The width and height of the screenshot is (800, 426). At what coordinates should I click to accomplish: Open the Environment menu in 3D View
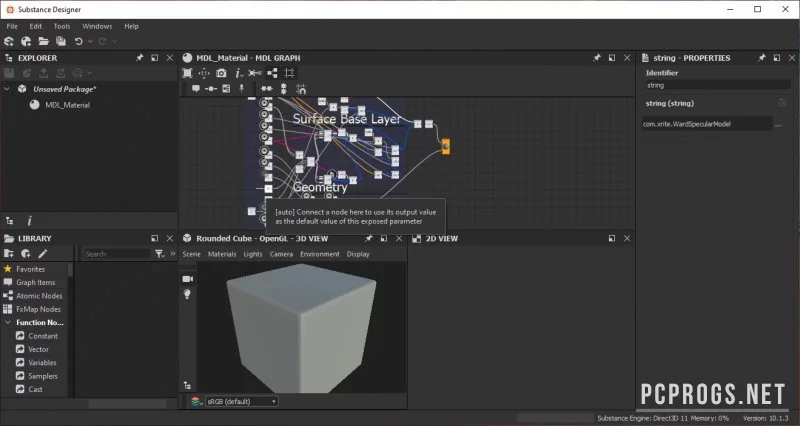click(x=320, y=254)
